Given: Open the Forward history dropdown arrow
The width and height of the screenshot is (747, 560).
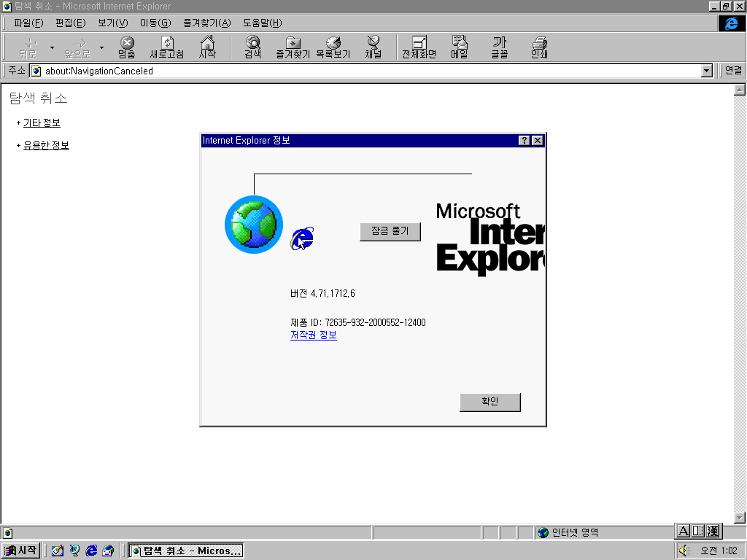Looking at the screenshot, I should 101,47.
